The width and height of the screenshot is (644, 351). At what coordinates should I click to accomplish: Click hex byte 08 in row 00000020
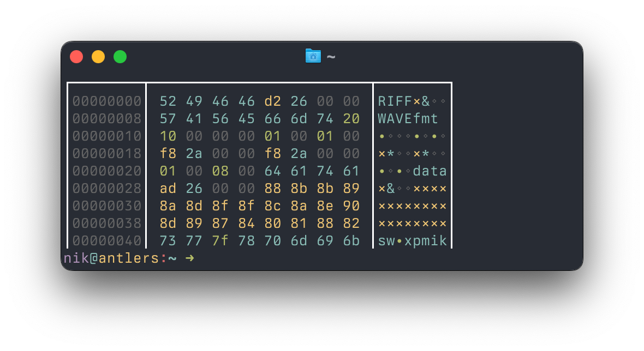[x=220, y=171]
